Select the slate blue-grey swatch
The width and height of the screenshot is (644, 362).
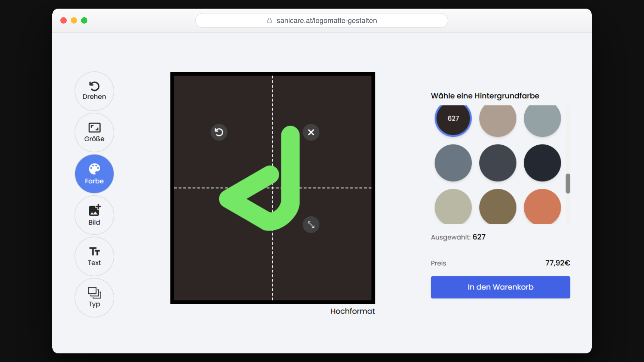pyautogui.click(x=453, y=163)
